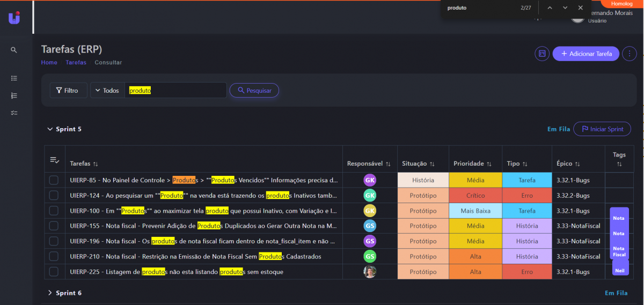Open the Todos search field dropdown
This screenshot has height=305, width=644.
pos(107,91)
